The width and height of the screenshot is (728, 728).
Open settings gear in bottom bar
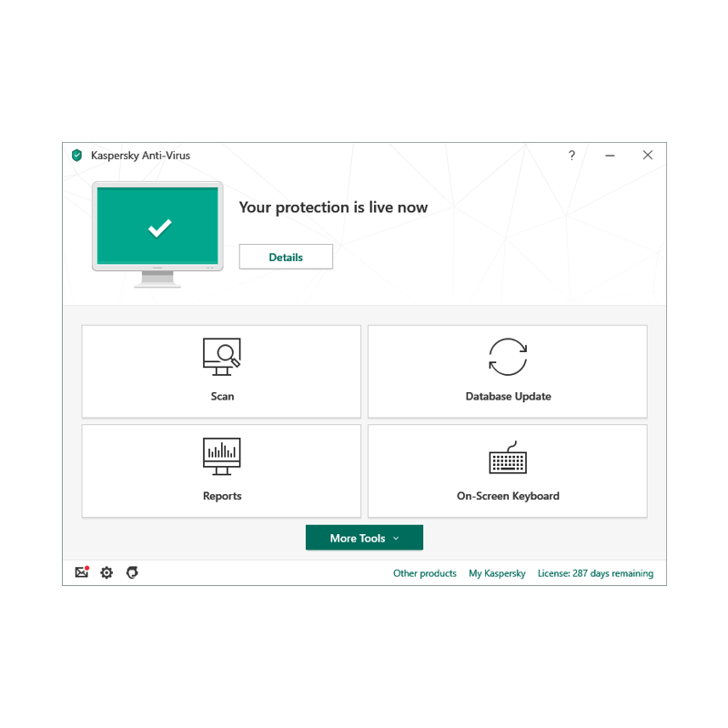click(x=106, y=572)
